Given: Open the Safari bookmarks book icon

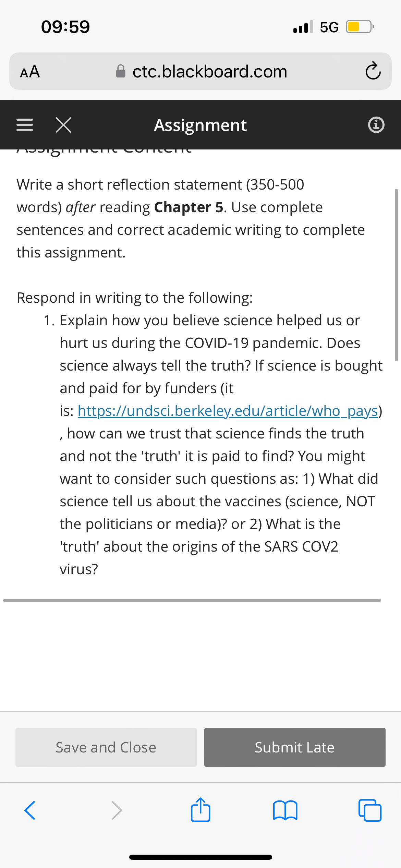Looking at the screenshot, I should (285, 810).
